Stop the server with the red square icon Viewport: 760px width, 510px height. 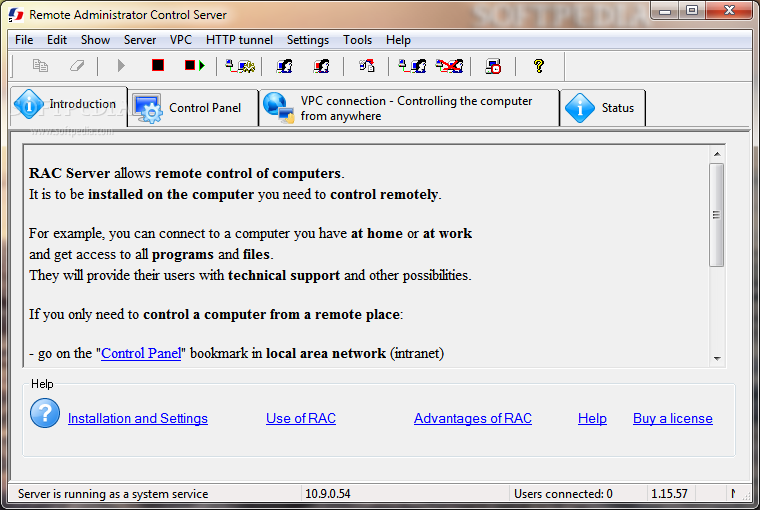tap(158, 65)
